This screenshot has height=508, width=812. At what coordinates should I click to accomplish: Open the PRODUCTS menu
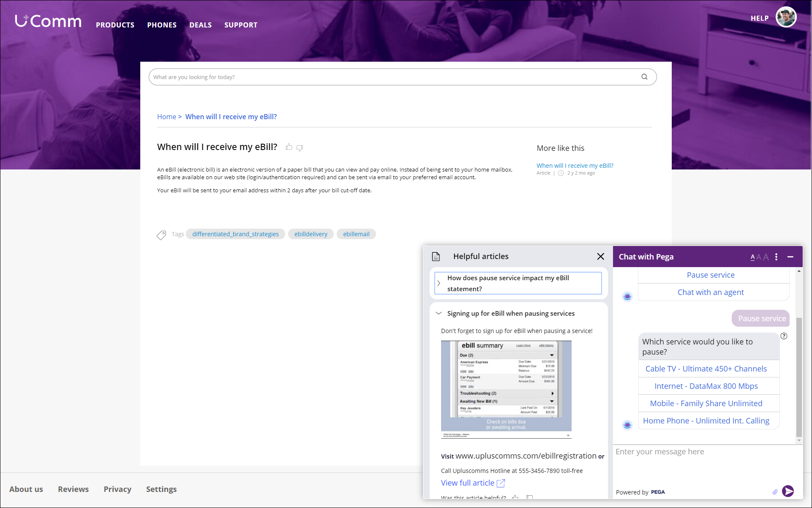[x=115, y=25]
